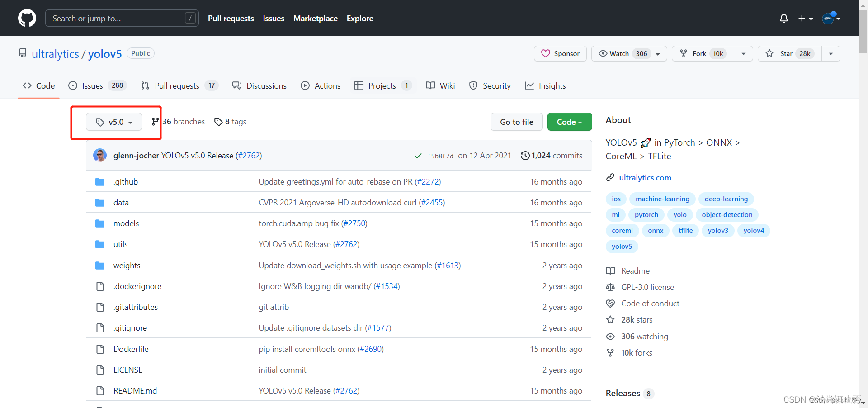View the 28k stars link

pyautogui.click(x=629, y=319)
